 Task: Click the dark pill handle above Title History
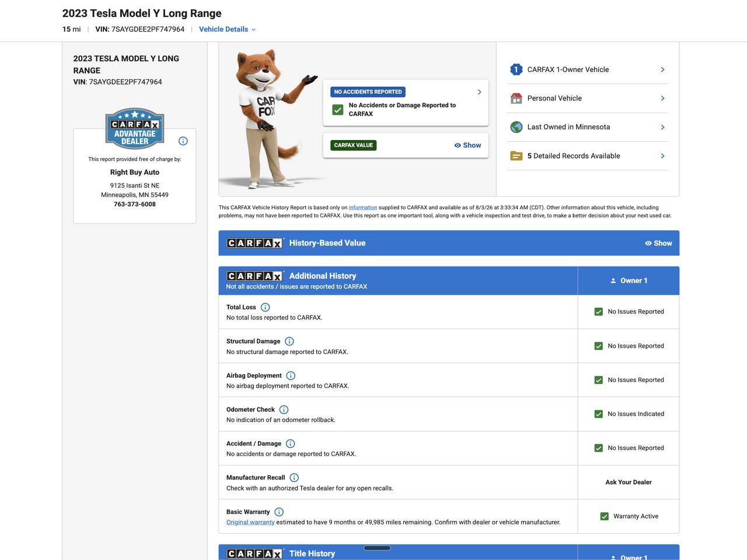pos(377,548)
